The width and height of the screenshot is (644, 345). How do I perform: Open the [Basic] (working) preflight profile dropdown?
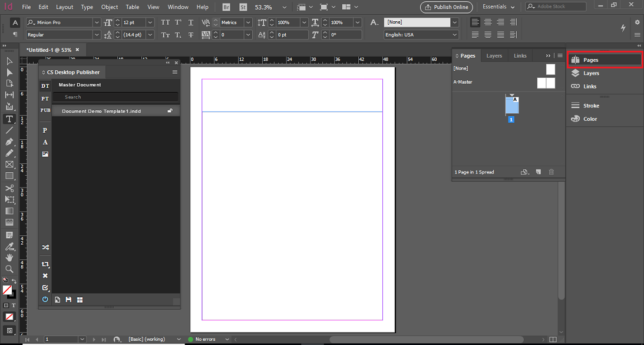[x=179, y=339]
